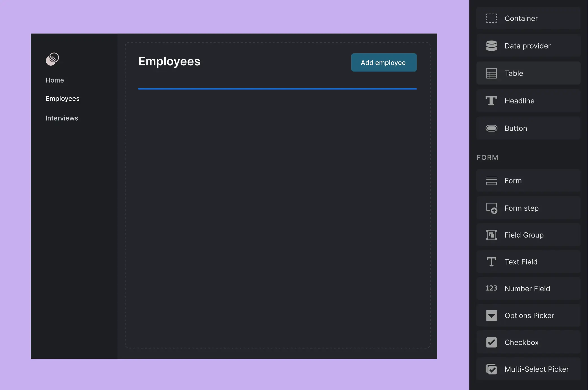The height and width of the screenshot is (390, 588).
Task: Open the Home navigation item
Action: pos(54,80)
